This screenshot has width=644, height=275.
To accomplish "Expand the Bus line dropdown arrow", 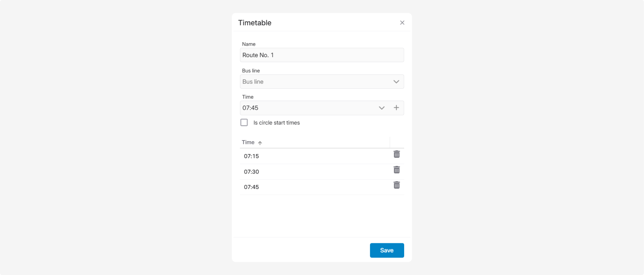I will click(x=396, y=82).
